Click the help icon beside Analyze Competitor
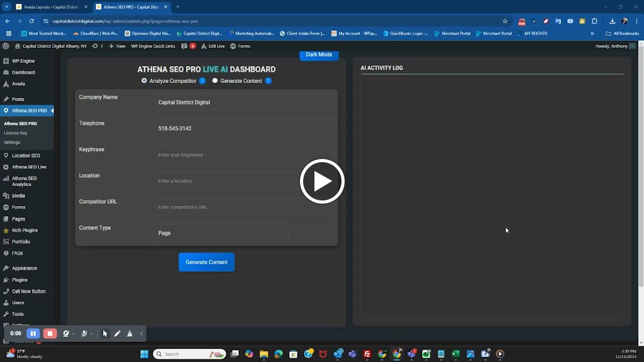The image size is (644, 362). tap(202, 81)
